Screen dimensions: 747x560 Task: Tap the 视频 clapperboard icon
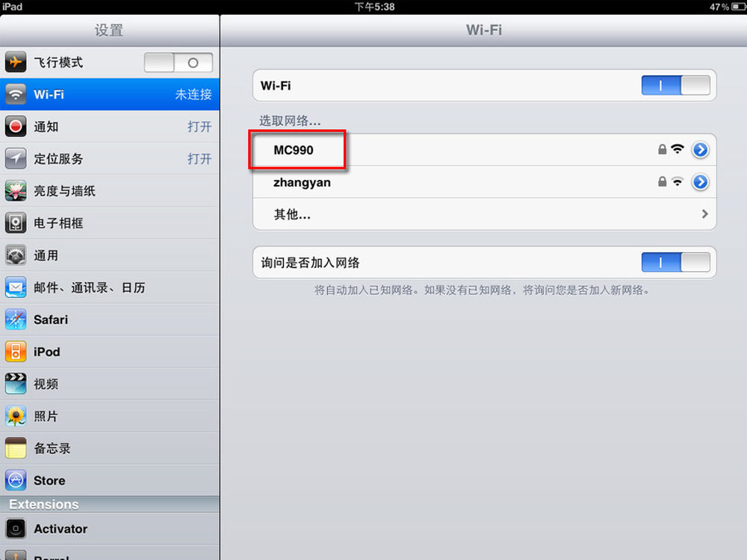pos(15,384)
